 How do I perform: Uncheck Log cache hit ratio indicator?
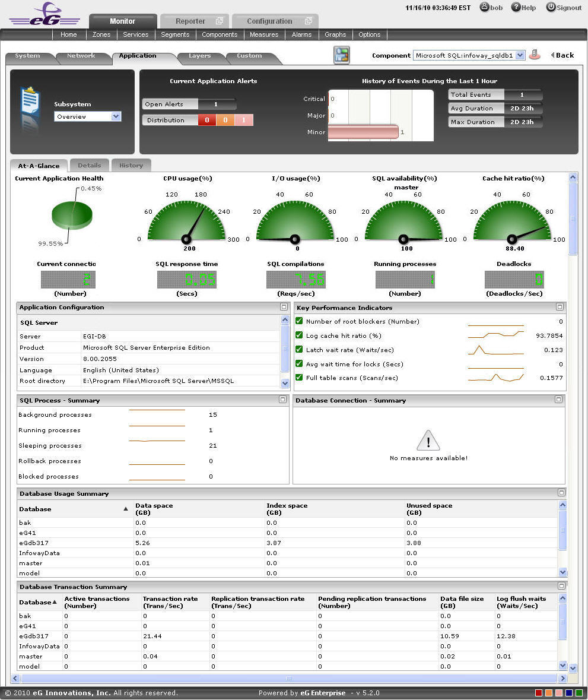(299, 335)
